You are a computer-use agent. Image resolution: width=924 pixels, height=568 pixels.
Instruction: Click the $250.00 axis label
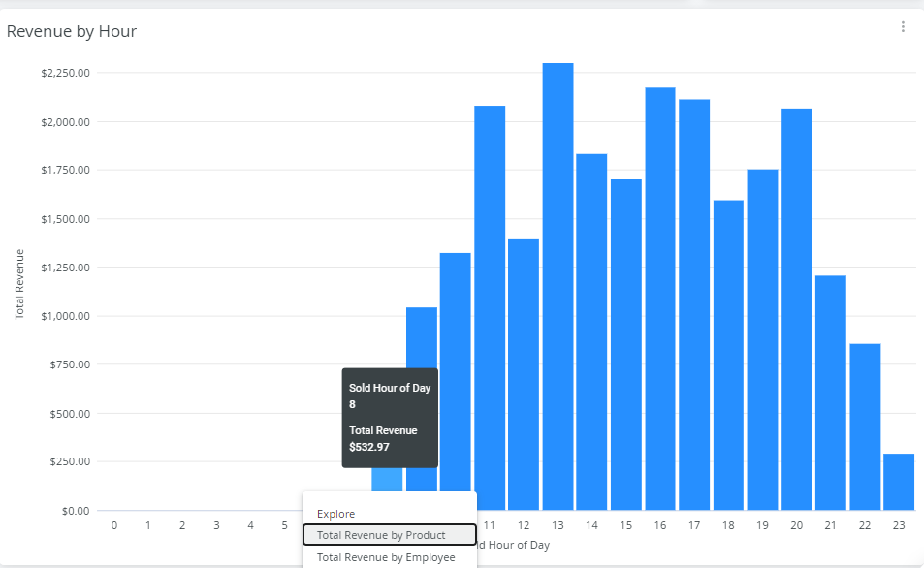(70, 461)
